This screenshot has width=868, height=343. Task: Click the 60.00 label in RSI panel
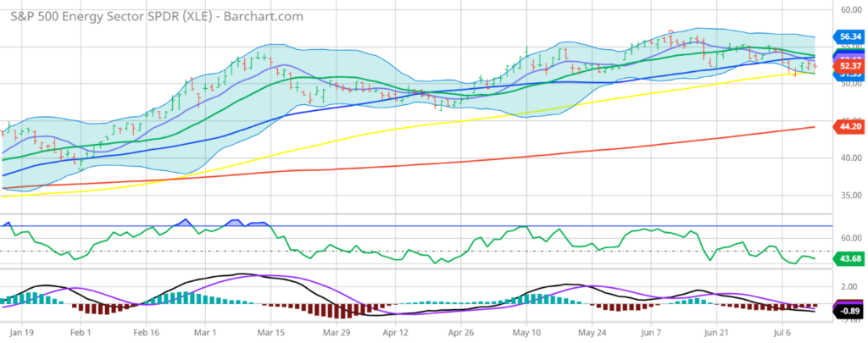click(851, 239)
